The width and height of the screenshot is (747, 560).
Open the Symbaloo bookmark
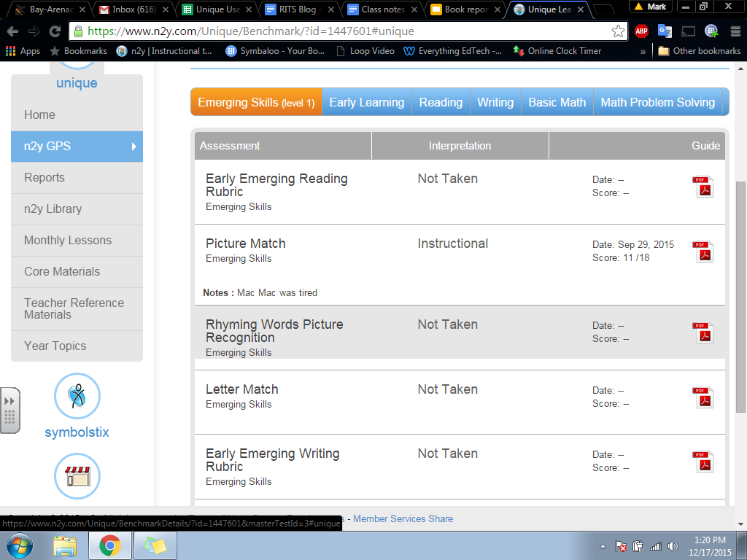pos(275,51)
